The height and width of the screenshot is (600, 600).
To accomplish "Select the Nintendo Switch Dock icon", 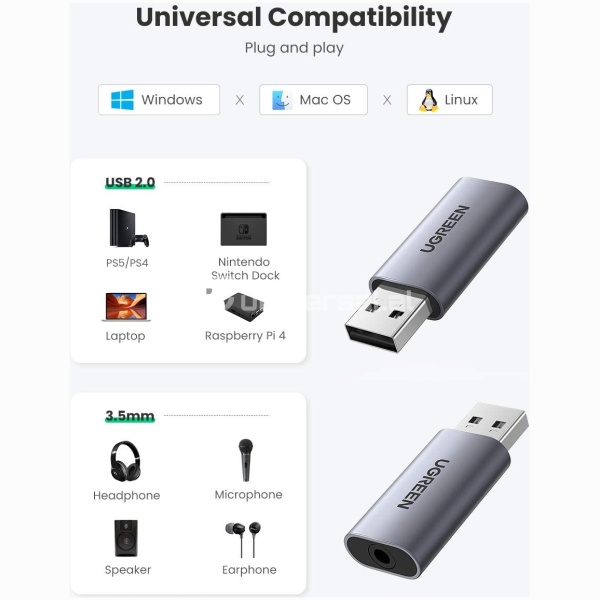I will coord(244,229).
